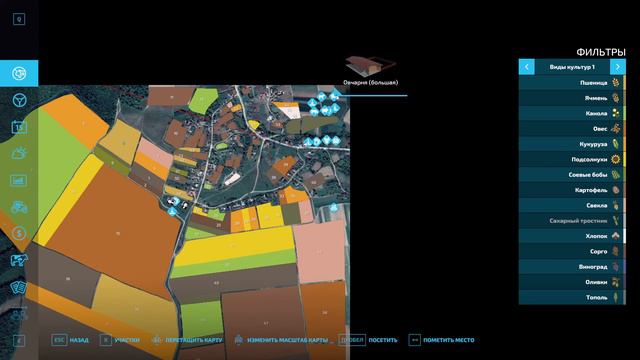Screen dimensions: 640x360
Task: Toggle the Сорго crop filter
Action: coord(572,251)
